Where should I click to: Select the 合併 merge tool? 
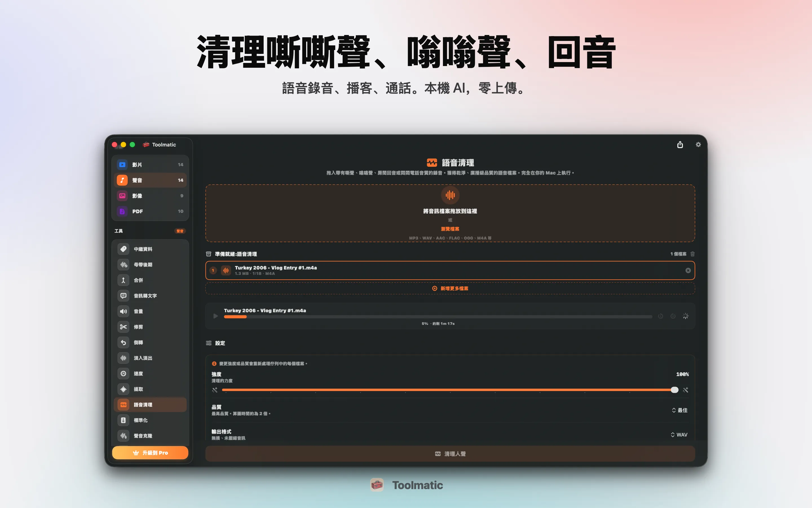pos(150,280)
